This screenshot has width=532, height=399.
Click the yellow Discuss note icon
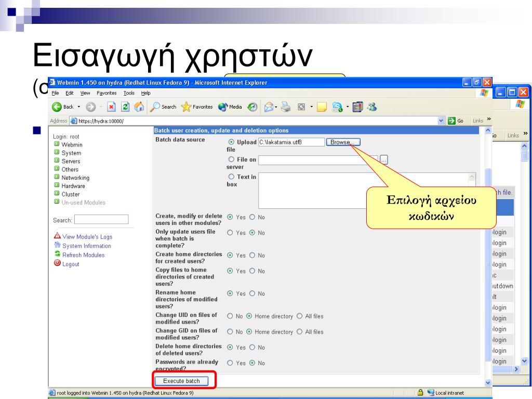(x=322, y=107)
